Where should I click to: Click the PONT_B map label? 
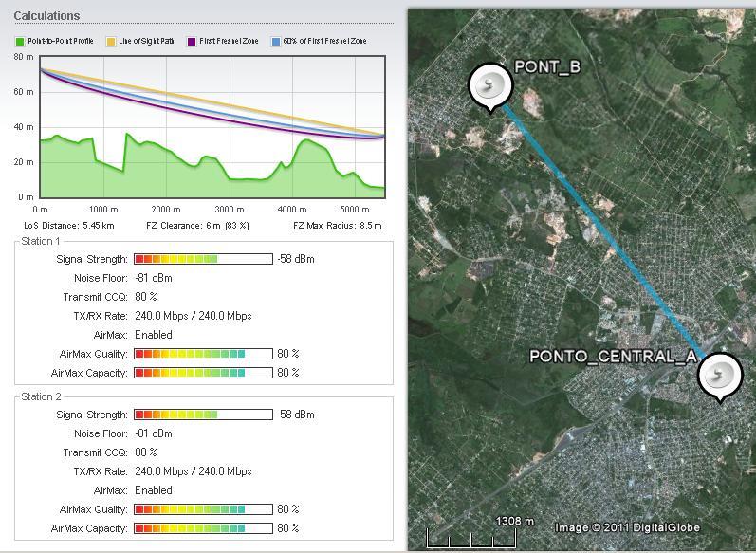coord(547,67)
